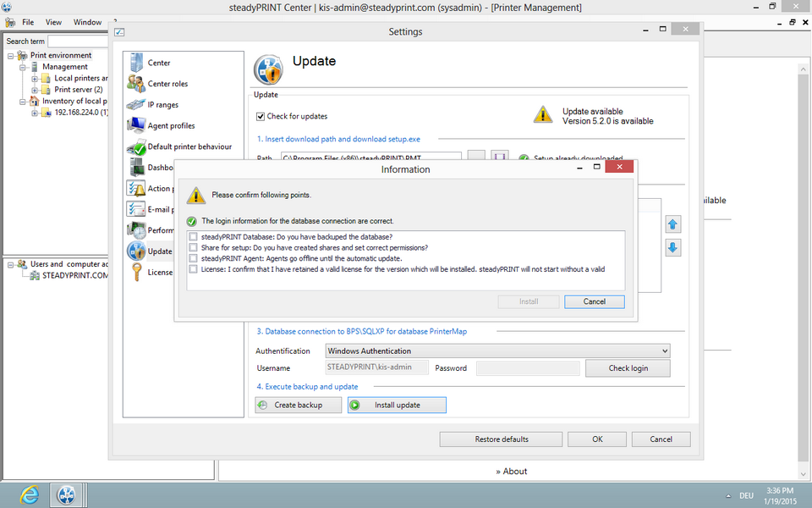Click the Update available warning icon
Screen dimensions: 812x508
click(x=543, y=115)
